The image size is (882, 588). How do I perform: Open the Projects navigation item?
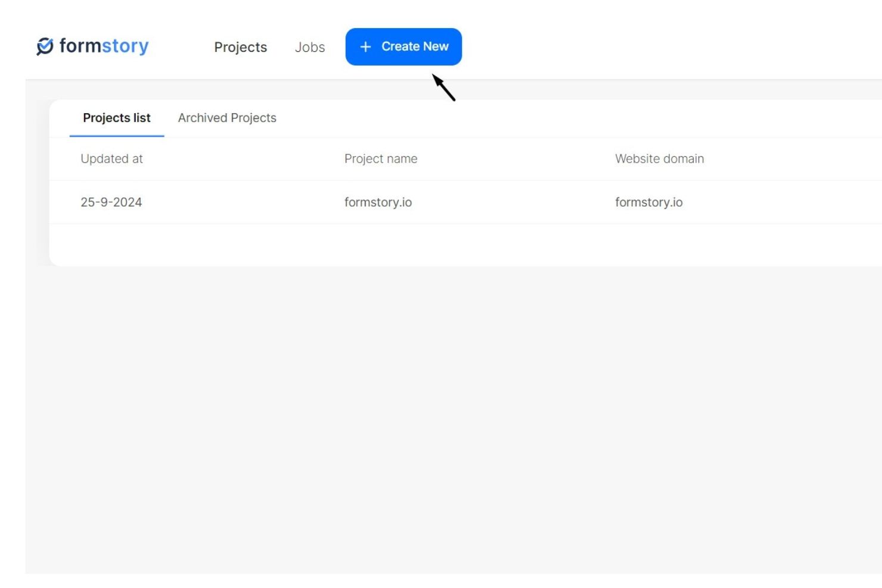pos(240,47)
